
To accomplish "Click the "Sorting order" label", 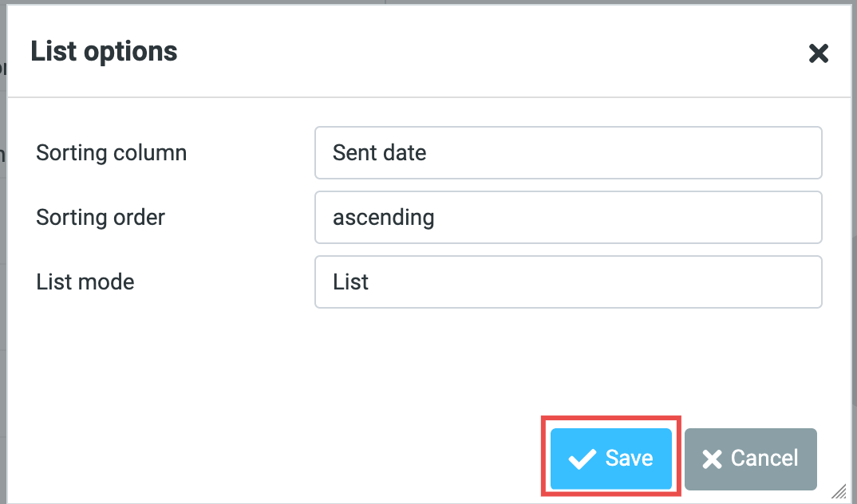I will (x=101, y=217).
